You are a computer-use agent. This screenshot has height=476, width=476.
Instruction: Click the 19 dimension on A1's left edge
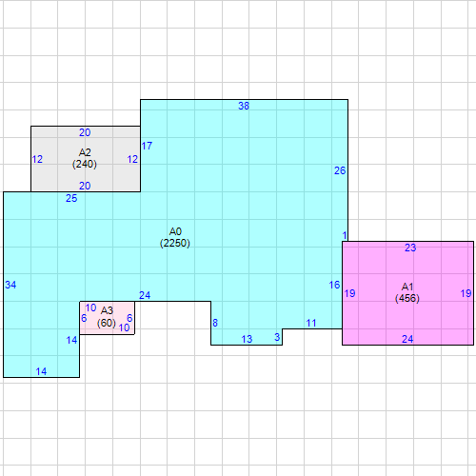tap(349, 293)
